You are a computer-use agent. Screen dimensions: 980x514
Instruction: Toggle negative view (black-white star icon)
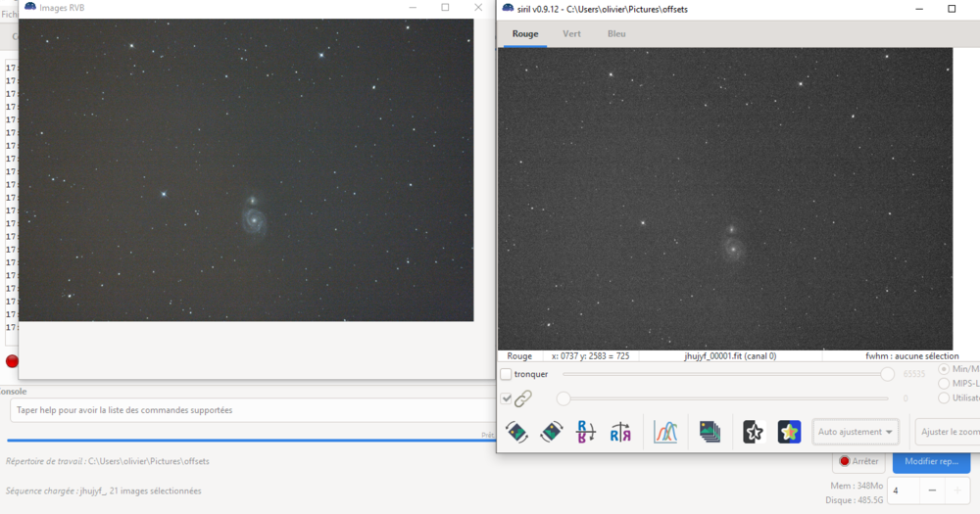[754, 432]
